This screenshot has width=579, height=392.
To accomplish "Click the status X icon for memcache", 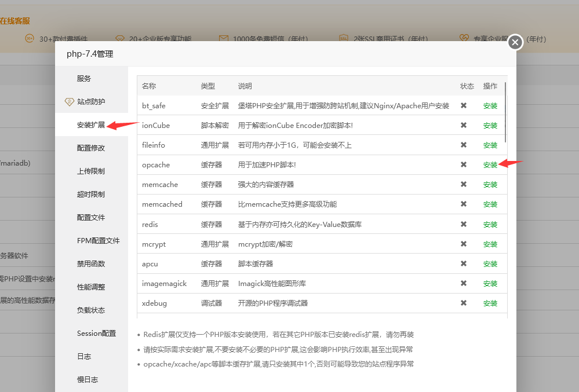I will 464,184.
